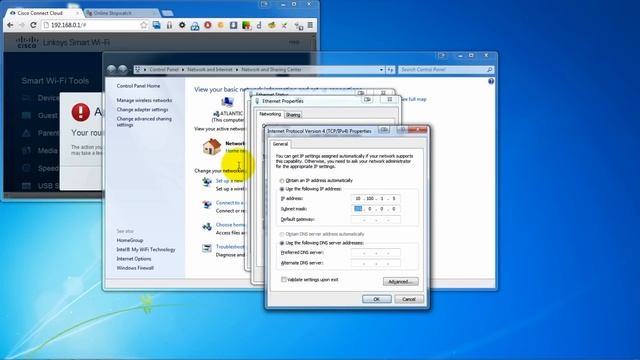The height and width of the screenshot is (360, 640).
Task: Open Change adapter settings link
Action: [142, 110]
